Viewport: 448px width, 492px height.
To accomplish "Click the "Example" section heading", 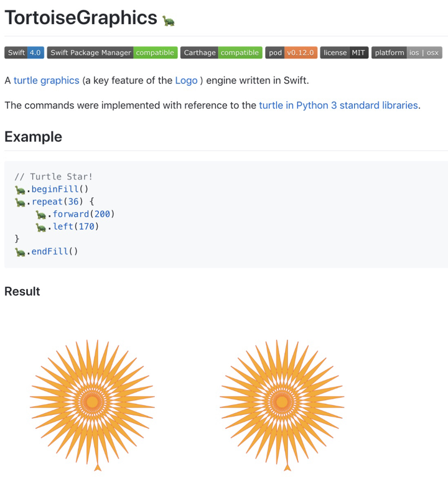I will point(34,137).
